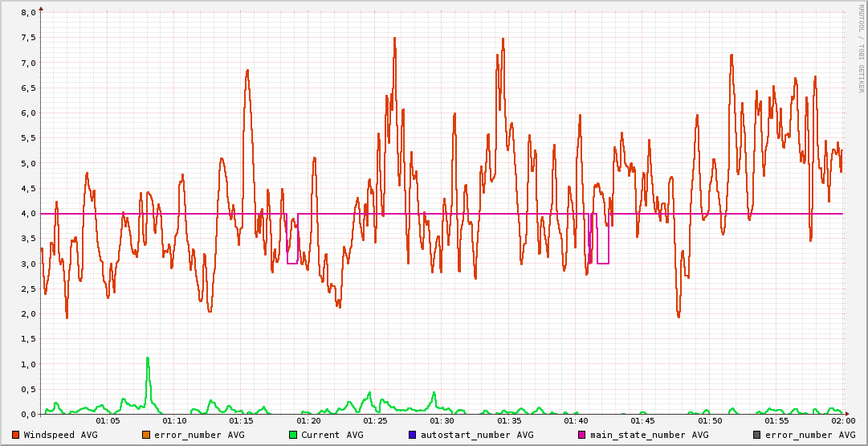Click the 01:30 time axis label

(x=442, y=421)
